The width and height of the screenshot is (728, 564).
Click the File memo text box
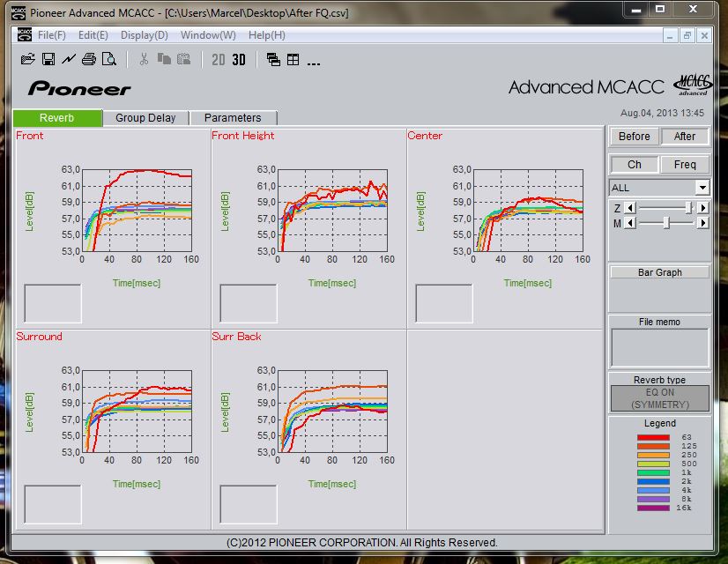click(659, 347)
